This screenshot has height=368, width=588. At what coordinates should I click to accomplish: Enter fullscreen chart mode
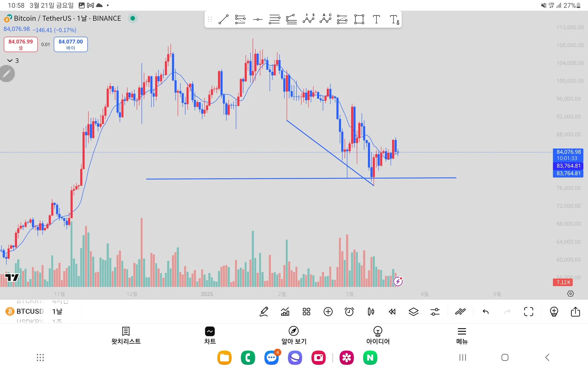529,311
